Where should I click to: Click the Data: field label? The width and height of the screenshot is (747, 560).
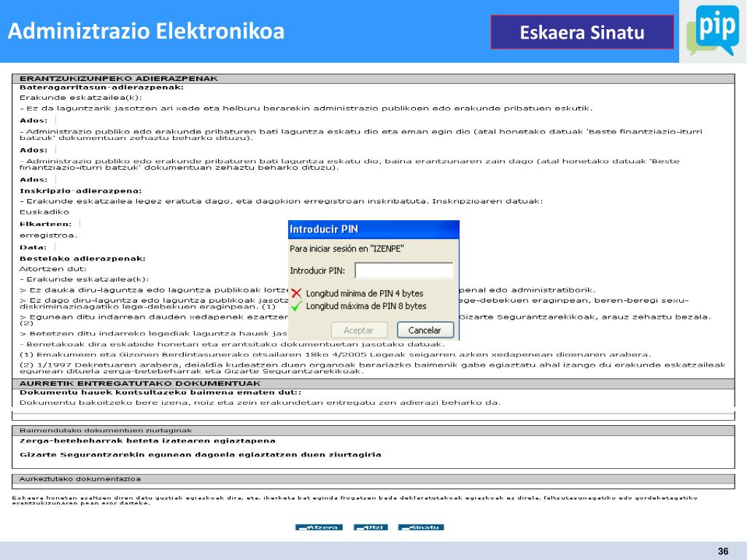coord(34,248)
